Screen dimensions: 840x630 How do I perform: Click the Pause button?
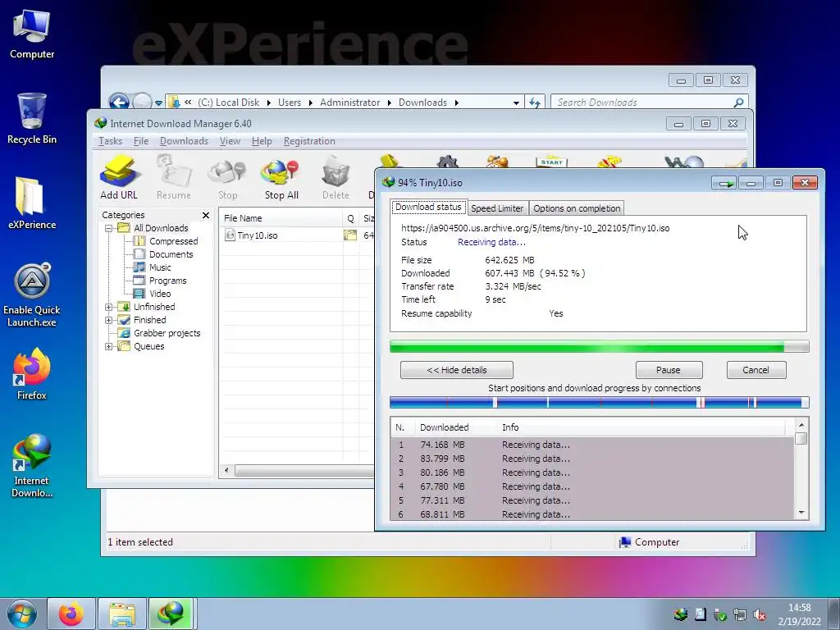pyautogui.click(x=669, y=370)
